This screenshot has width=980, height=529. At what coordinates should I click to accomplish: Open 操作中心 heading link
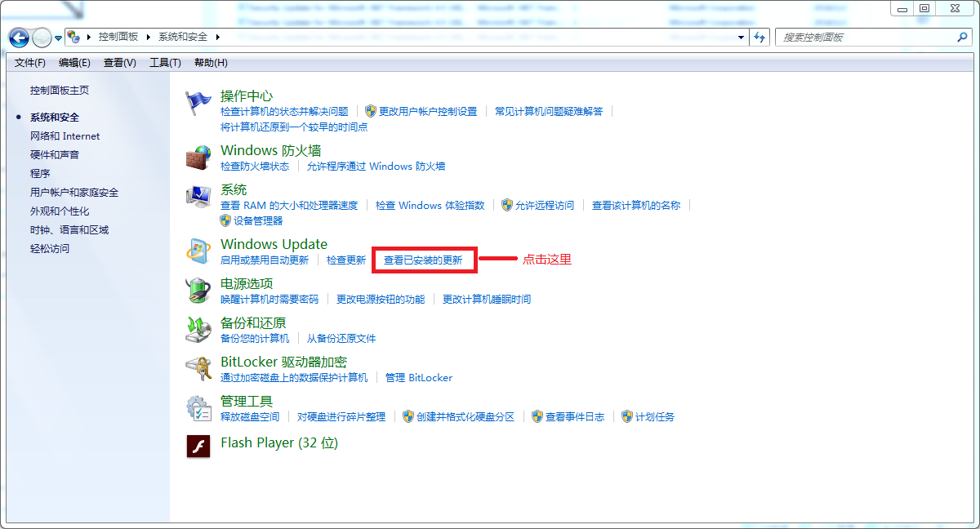click(247, 96)
